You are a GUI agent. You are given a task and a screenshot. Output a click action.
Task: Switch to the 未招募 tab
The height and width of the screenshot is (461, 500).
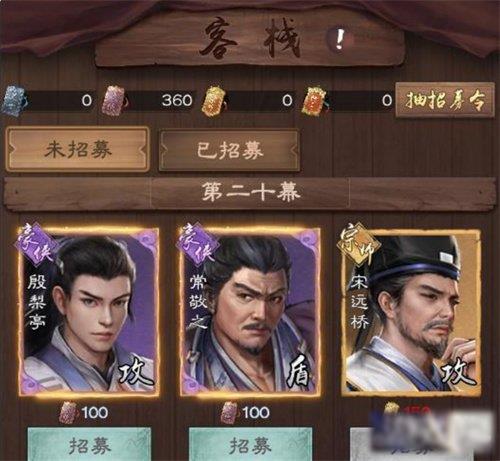coord(77,149)
